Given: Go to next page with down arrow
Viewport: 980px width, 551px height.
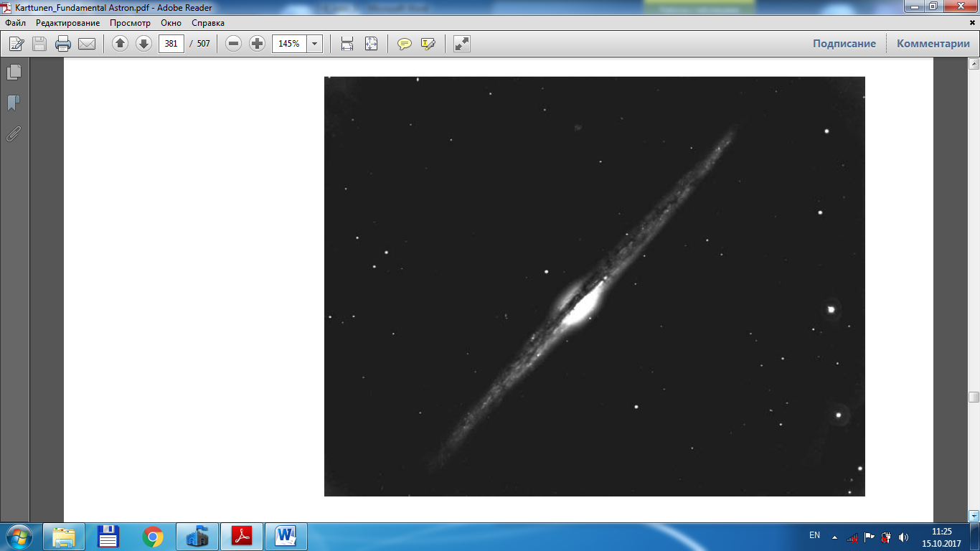Looking at the screenshot, I should click(x=143, y=44).
